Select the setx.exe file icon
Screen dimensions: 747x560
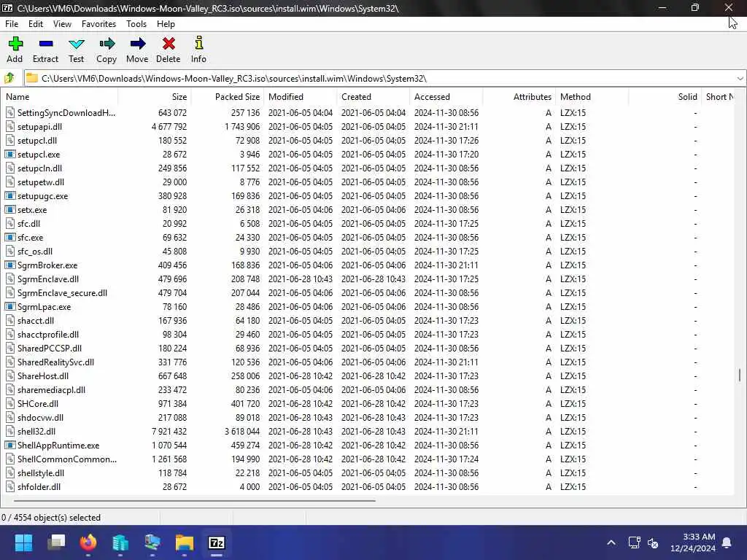(x=10, y=209)
